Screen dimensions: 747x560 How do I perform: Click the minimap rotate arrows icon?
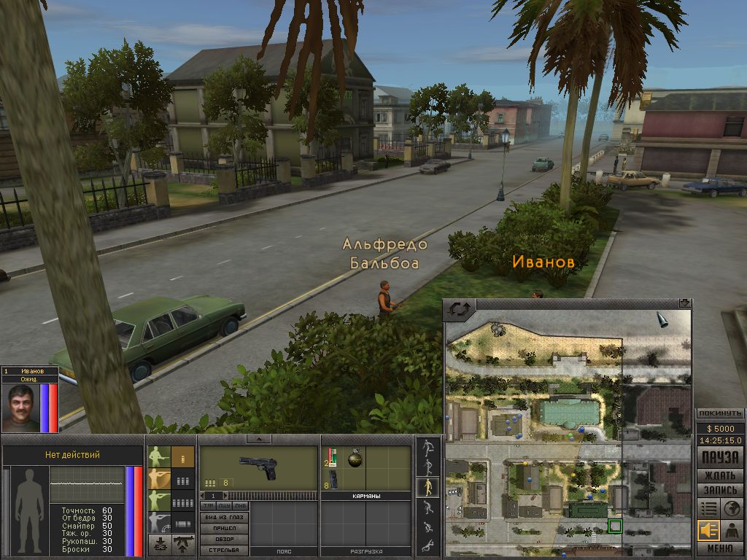(460, 309)
